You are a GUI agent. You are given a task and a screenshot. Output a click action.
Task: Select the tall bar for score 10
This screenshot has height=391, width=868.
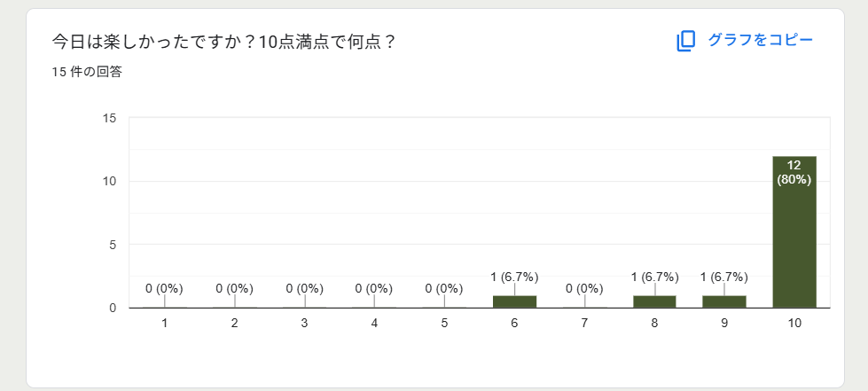[x=794, y=231]
